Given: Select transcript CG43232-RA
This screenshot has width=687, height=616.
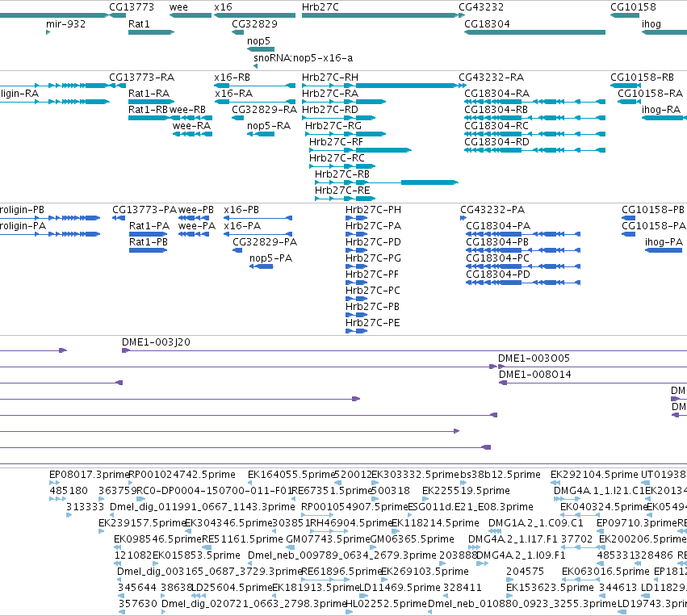Looking at the screenshot, I should tap(491, 78).
